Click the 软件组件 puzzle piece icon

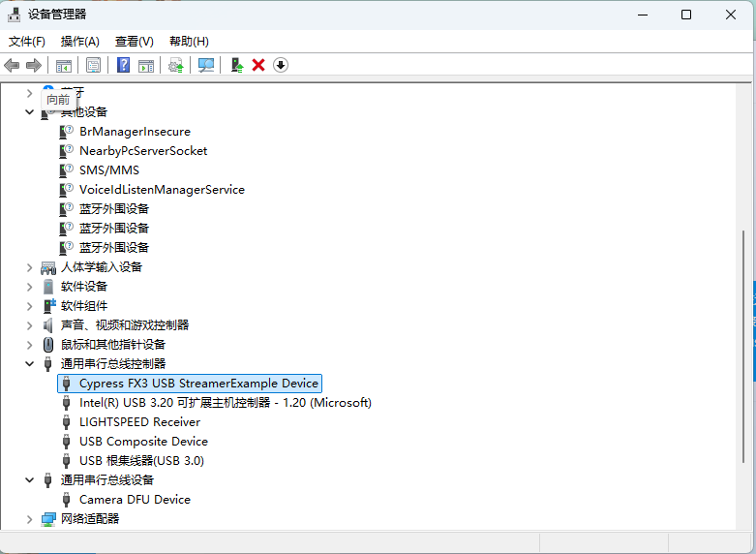point(49,305)
